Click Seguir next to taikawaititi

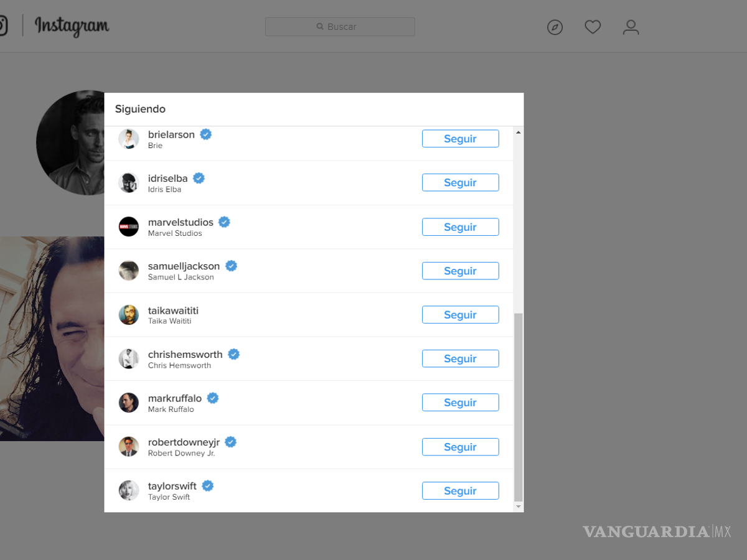460,314
